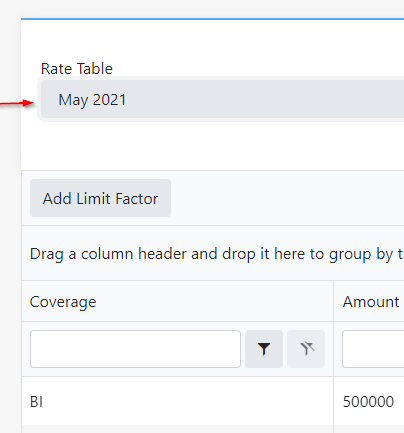Click the Add Limit Factor button
The image size is (404, 433).
(x=100, y=198)
